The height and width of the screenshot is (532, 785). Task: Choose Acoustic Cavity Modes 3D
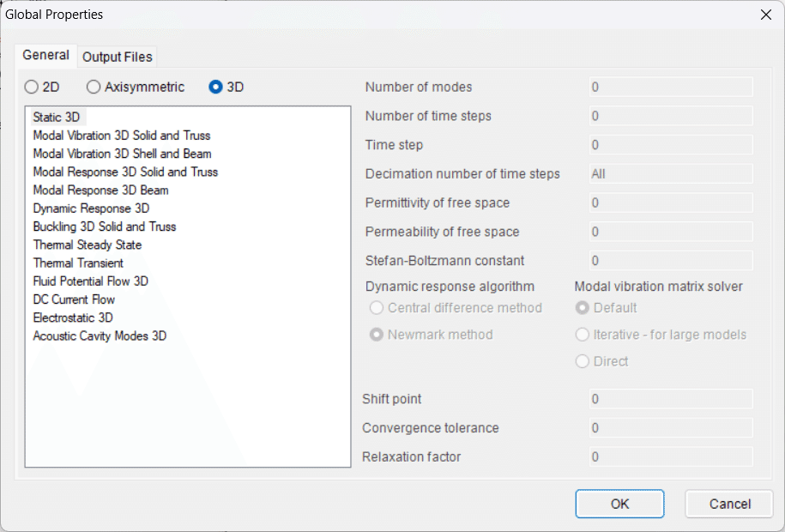point(100,336)
